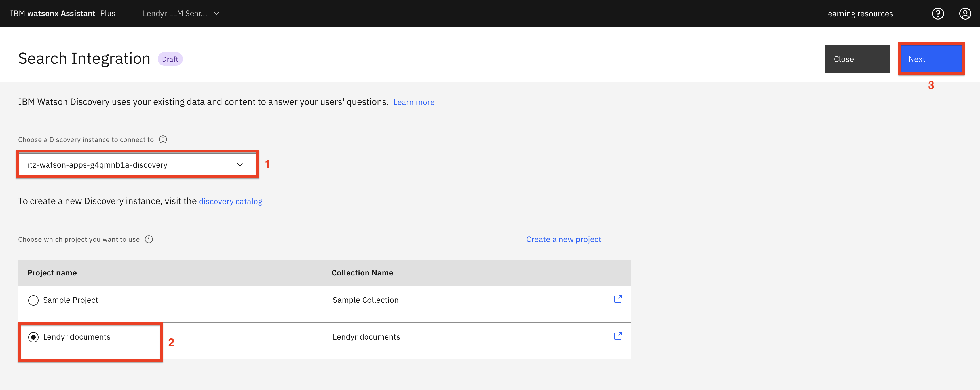
Task: Click IBM watsonx Assistant Plus home title
Action: (63, 14)
